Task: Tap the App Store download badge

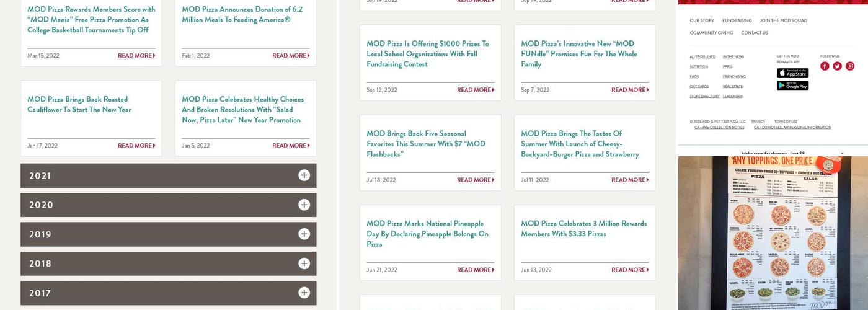Action: pos(792,73)
